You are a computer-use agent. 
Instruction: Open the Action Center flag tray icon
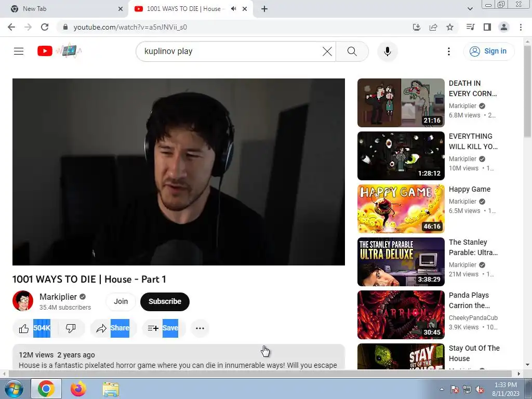point(454,389)
